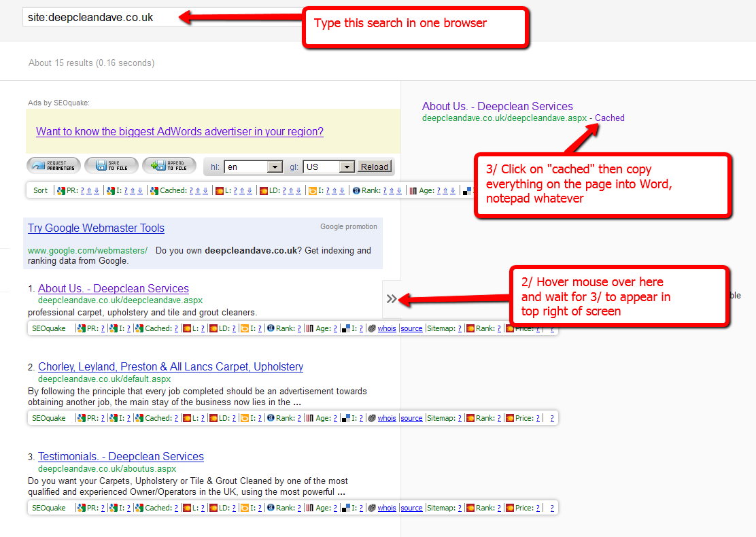
Task: Click the preview pane URL deepcleandave.co.uk/deepcleandave.aspx
Action: pyautogui.click(x=504, y=118)
